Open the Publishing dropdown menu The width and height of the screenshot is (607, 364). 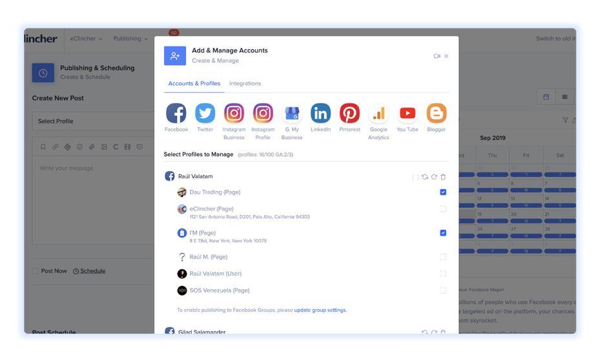130,39
